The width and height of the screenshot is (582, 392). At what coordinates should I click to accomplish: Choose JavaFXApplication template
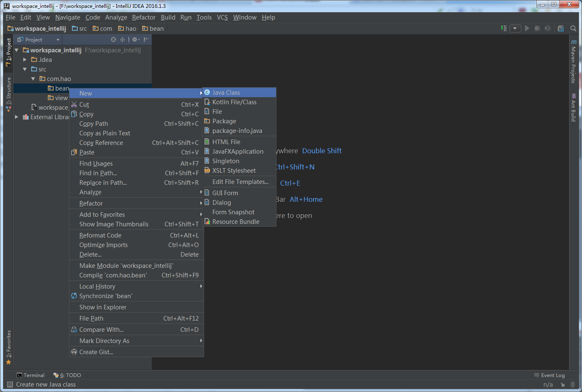coord(239,152)
